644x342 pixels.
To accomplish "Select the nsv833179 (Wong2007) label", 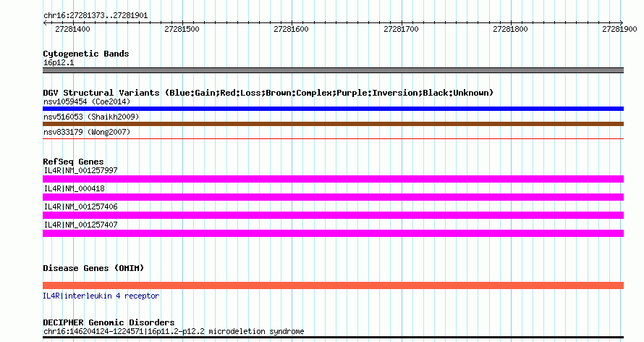I will pyautogui.click(x=87, y=132).
